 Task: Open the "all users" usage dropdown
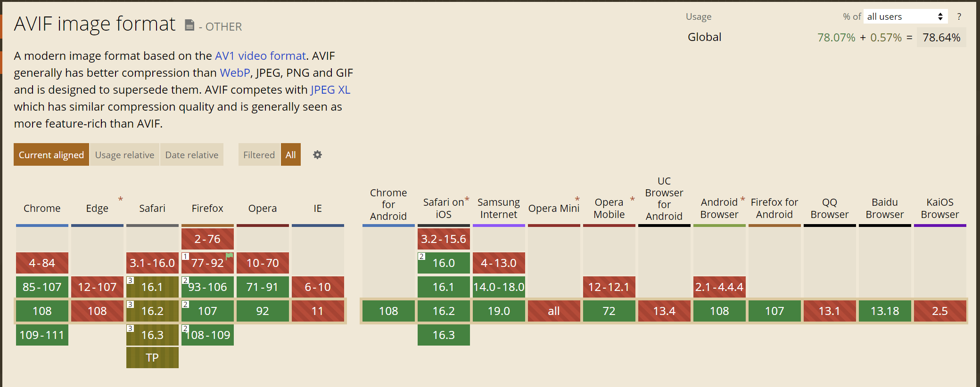[905, 17]
